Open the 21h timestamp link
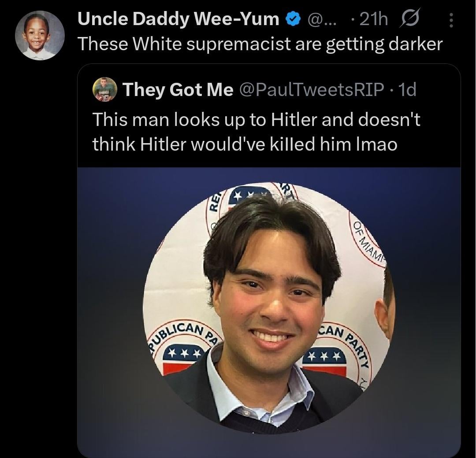The height and width of the screenshot is (458, 476). pos(374,19)
